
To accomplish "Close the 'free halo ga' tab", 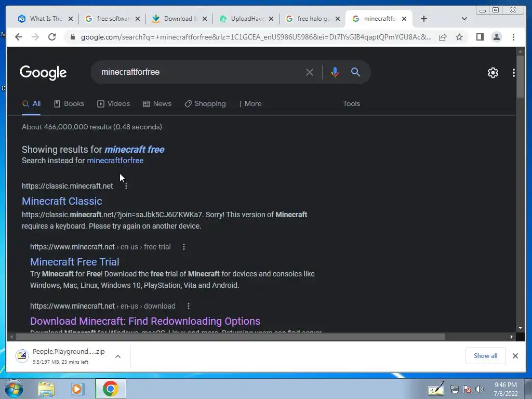I will click(x=338, y=19).
